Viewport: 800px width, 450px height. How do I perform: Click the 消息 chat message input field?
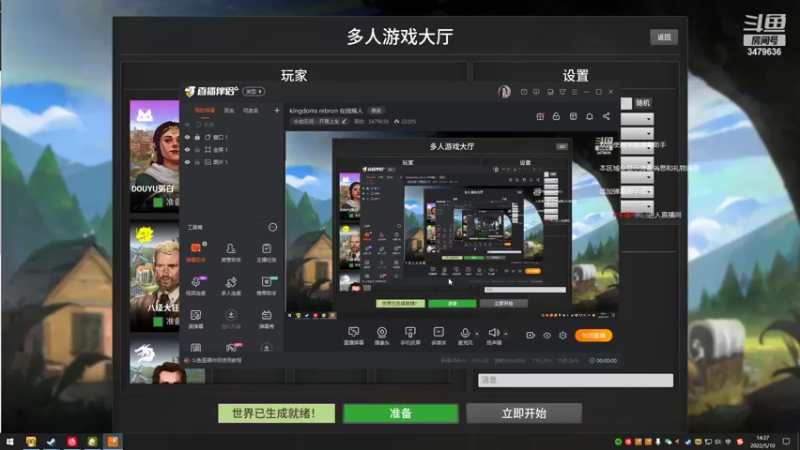click(576, 380)
